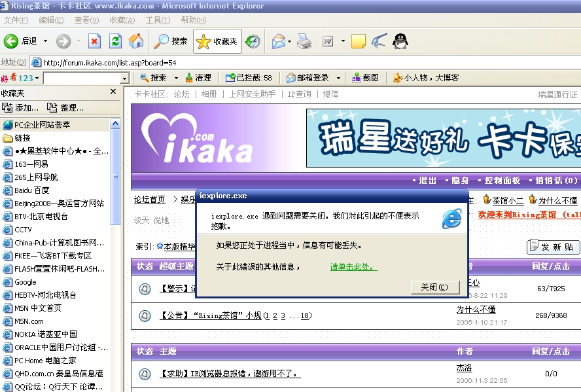
Task: Click the 请单击此处 link in dialog
Action: point(353,267)
